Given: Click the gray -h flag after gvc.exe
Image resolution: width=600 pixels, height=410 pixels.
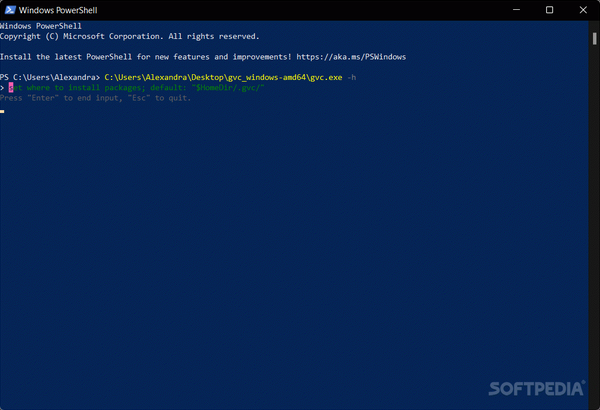Looking at the screenshot, I should point(352,77).
